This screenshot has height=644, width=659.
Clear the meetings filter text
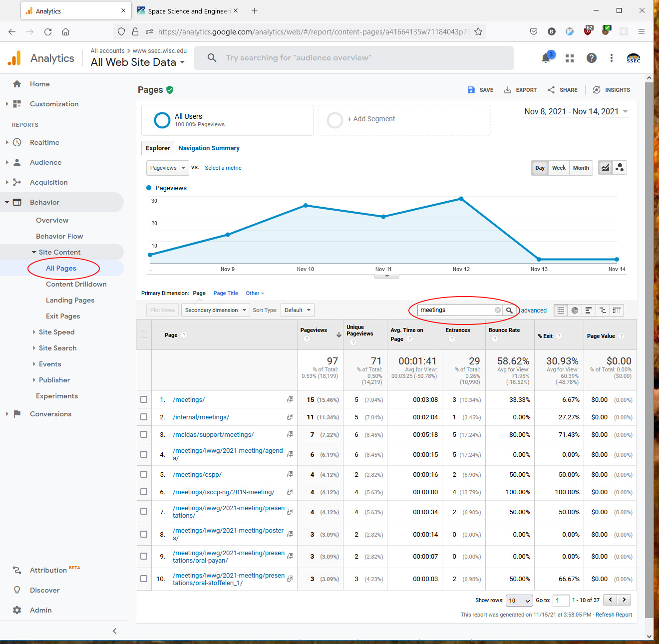497,311
